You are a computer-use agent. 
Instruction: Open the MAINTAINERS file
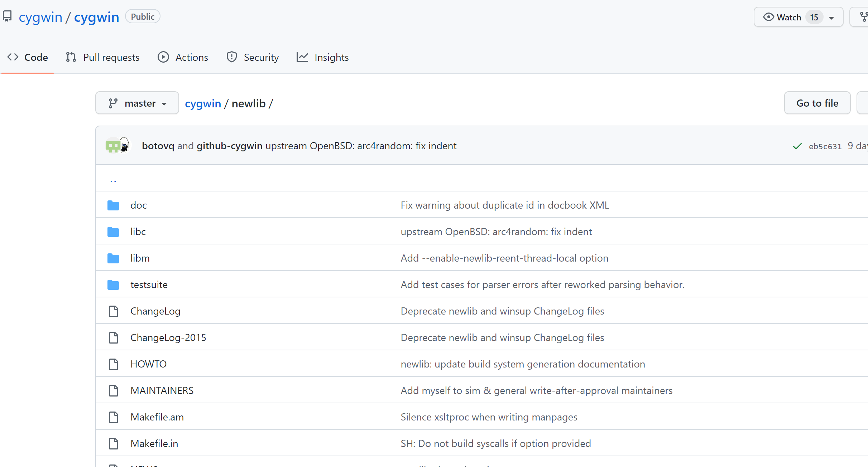(162, 390)
